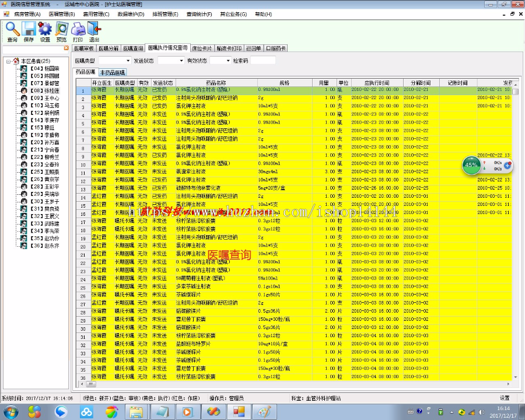Click the 退出 exit door icon
This screenshot has height=420, width=525.
(x=94, y=29)
